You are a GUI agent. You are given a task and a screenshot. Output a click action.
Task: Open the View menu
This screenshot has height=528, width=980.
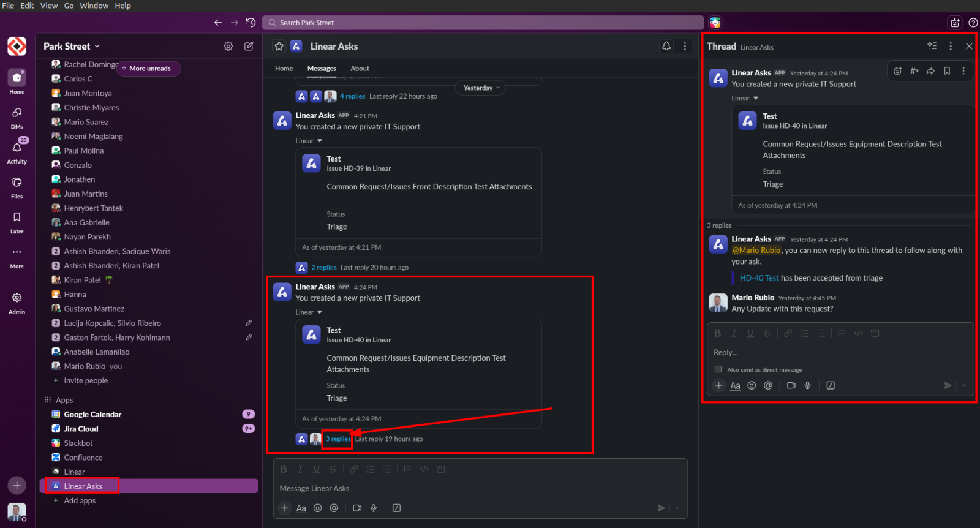(49, 6)
